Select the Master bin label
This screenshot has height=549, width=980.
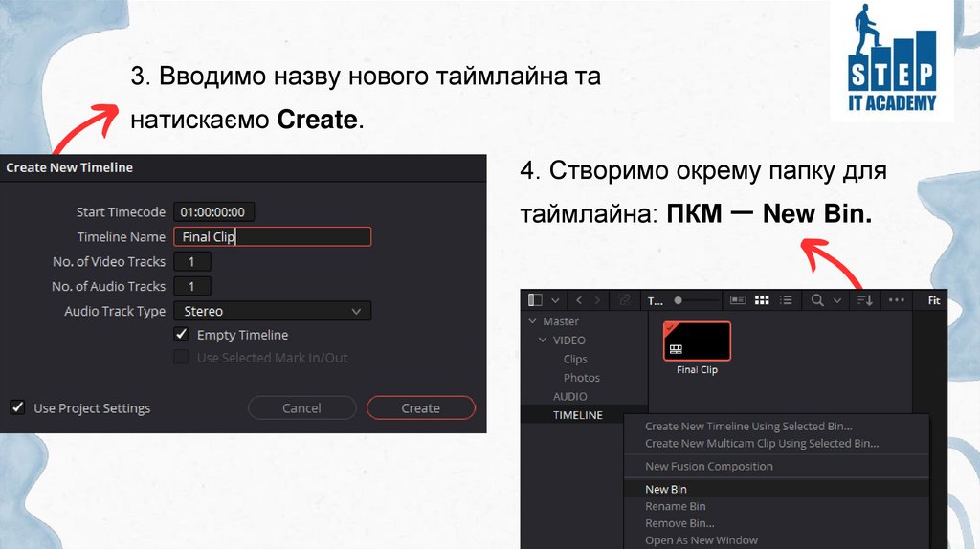[x=561, y=321]
